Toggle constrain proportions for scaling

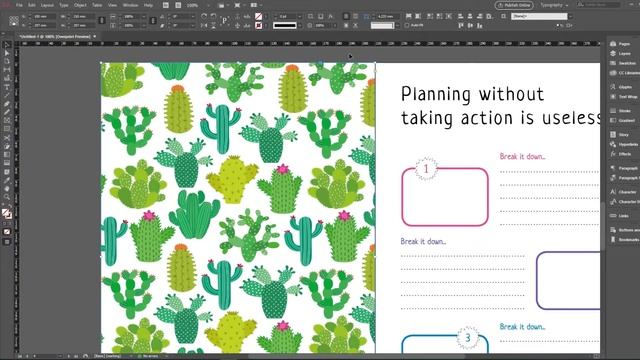coord(153,21)
